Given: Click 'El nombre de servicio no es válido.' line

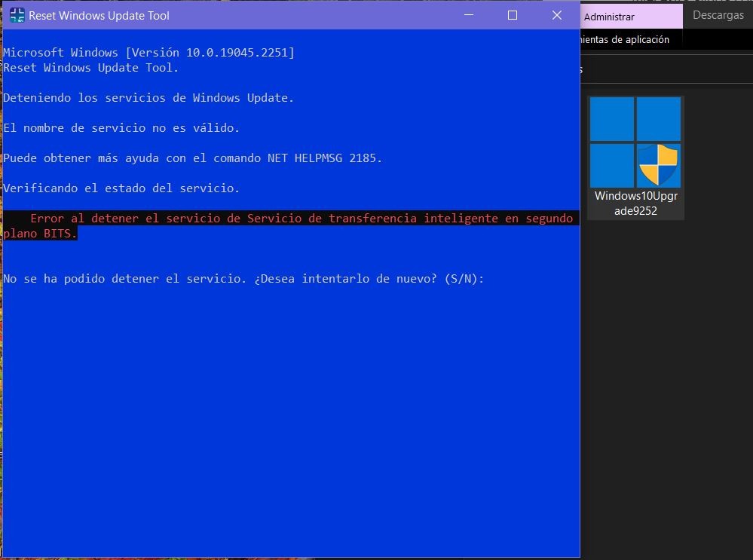Looking at the screenshot, I should point(121,128).
